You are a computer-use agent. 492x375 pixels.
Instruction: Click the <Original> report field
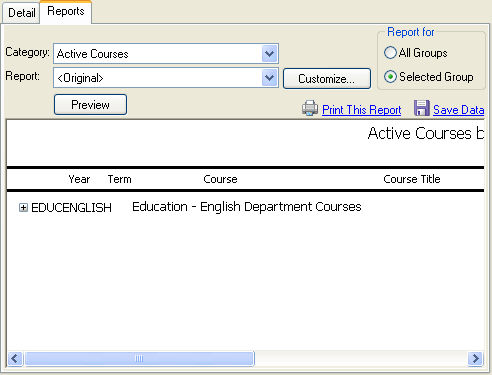[158, 78]
